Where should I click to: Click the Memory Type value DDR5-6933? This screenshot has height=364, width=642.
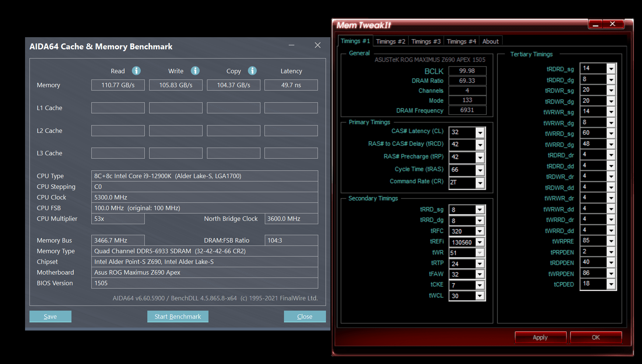click(205, 251)
